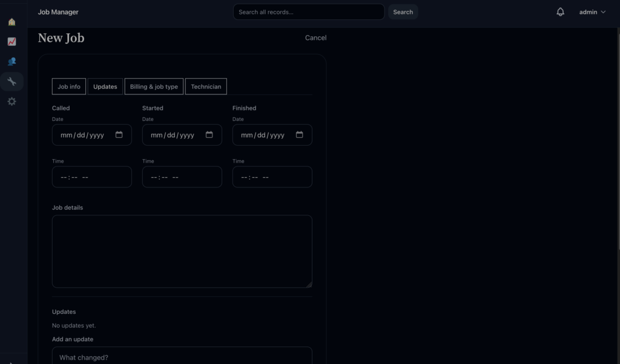Click the Job Manager title link
The width and height of the screenshot is (620, 364).
[x=58, y=12]
